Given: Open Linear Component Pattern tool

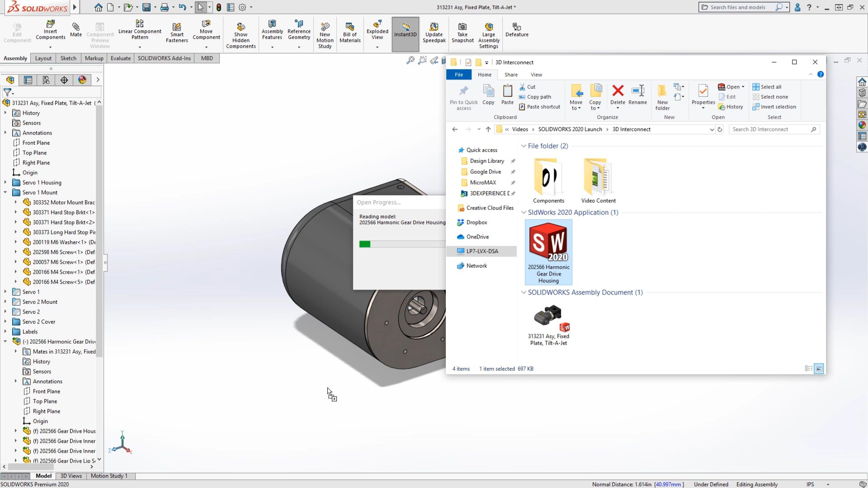Looking at the screenshot, I should 140,30.
